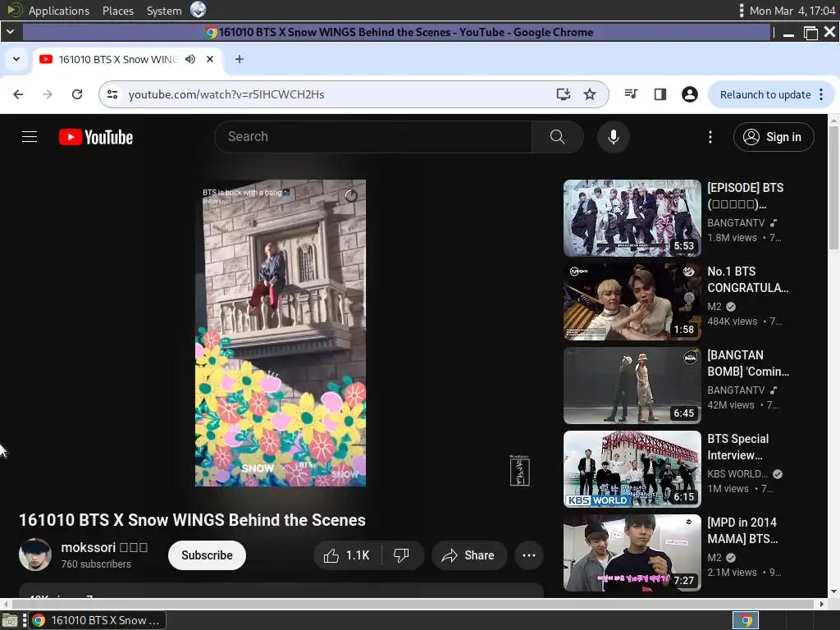The height and width of the screenshot is (630, 840).
Task: Start voice search with the microphone
Action: [x=614, y=137]
